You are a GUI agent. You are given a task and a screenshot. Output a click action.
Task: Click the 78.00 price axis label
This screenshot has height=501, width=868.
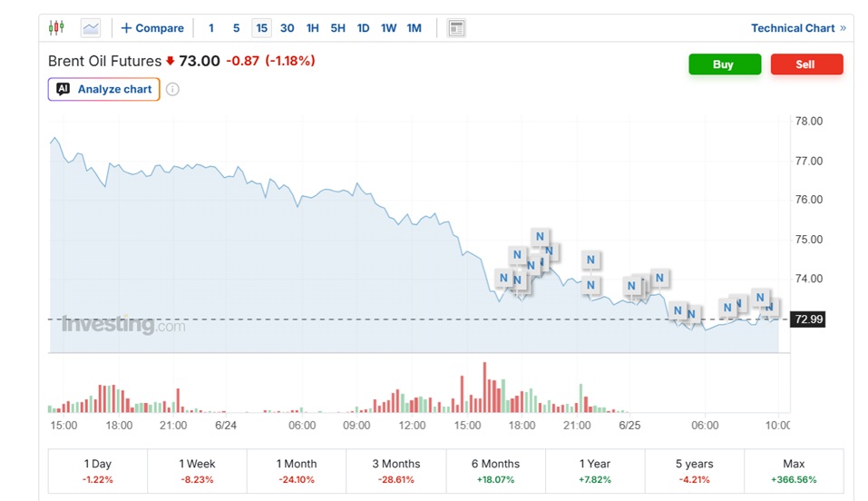click(809, 122)
